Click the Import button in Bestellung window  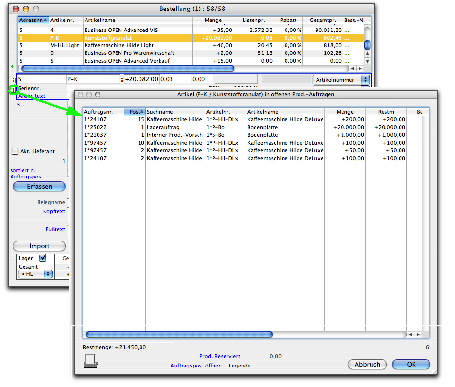(39, 246)
